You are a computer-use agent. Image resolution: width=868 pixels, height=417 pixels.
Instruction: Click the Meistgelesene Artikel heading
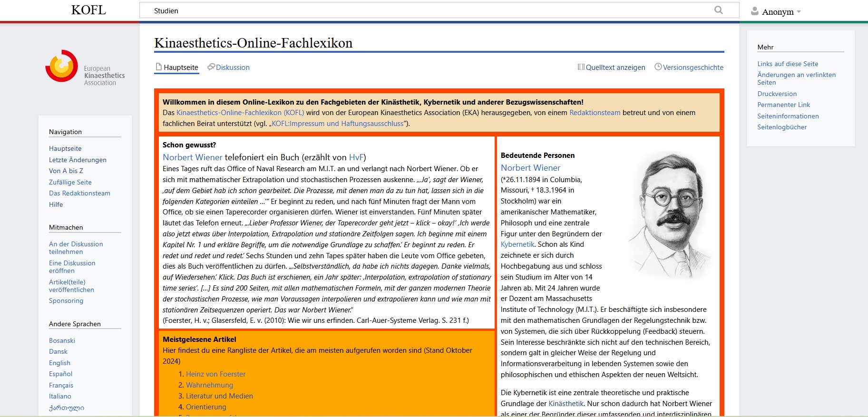(x=199, y=339)
